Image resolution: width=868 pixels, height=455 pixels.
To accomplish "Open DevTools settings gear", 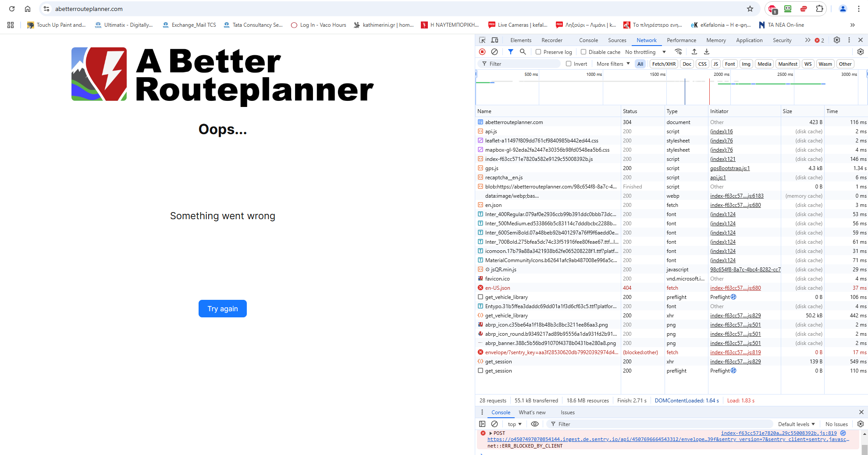I will coord(836,40).
